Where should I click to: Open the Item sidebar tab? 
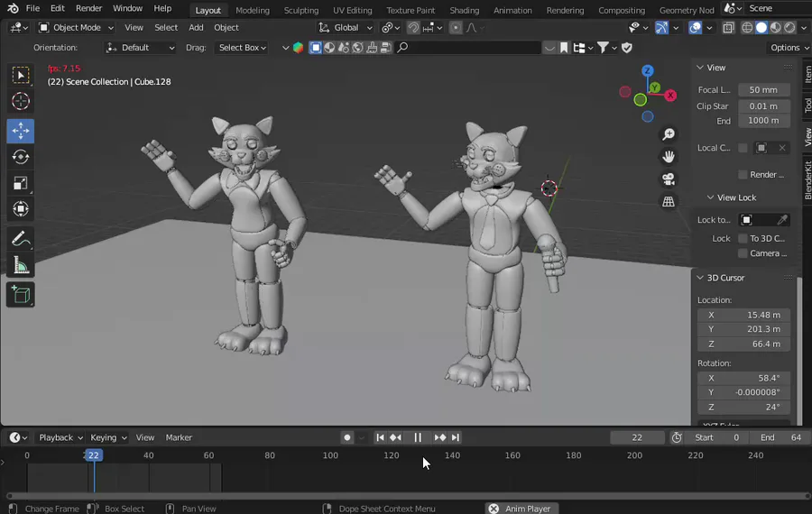pos(807,75)
